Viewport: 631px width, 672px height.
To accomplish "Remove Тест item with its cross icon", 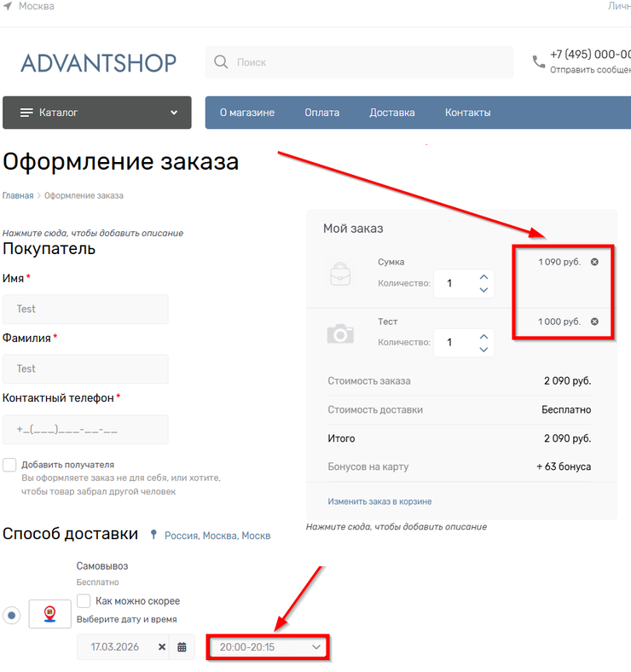I will [594, 322].
